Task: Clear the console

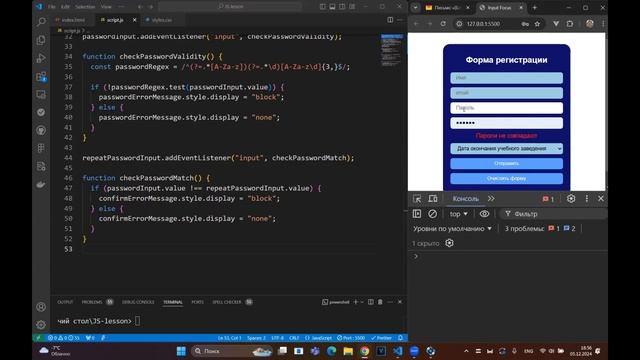Action: click(432, 213)
